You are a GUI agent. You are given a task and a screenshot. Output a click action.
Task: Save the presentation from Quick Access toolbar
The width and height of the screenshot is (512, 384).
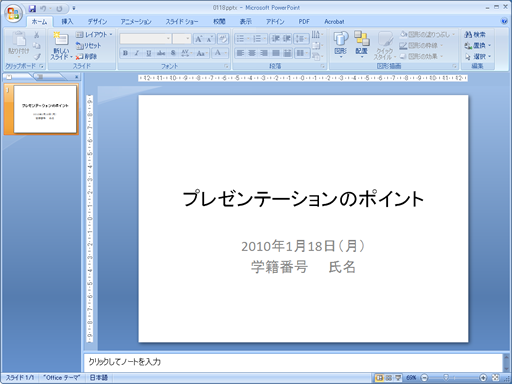[x=32, y=9]
